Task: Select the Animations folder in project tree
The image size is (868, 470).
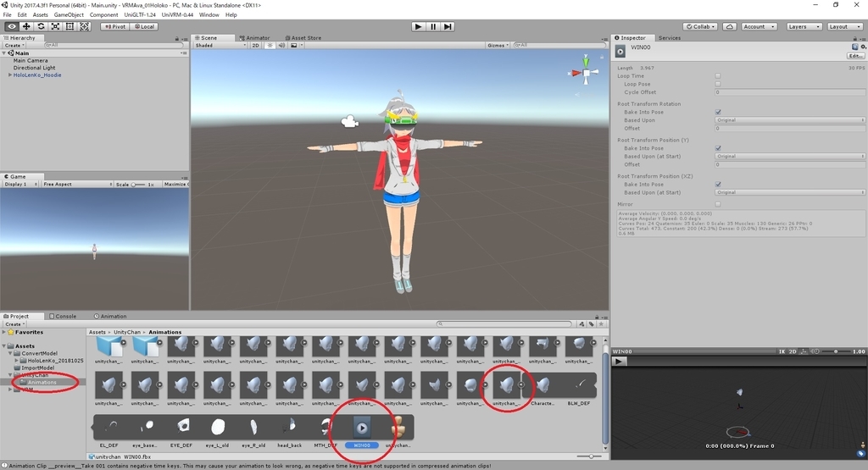Action: click(x=42, y=382)
